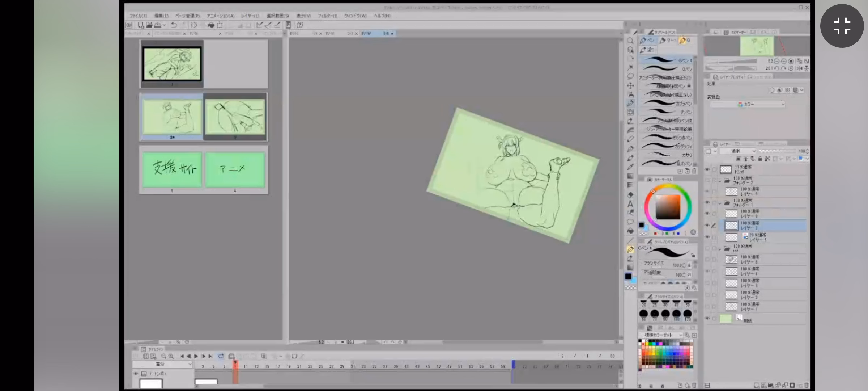Open the アニメーション(A) menu
The image size is (868, 391).
pos(220,16)
